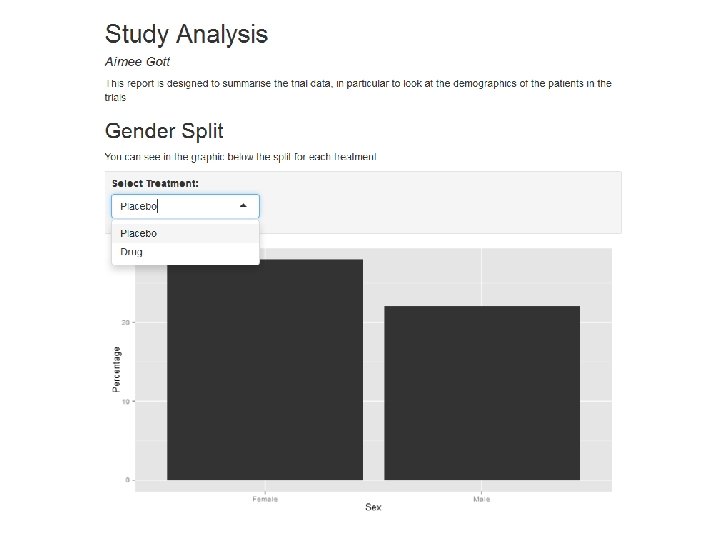Click the dropdown arrow in treatment selector

point(244,206)
